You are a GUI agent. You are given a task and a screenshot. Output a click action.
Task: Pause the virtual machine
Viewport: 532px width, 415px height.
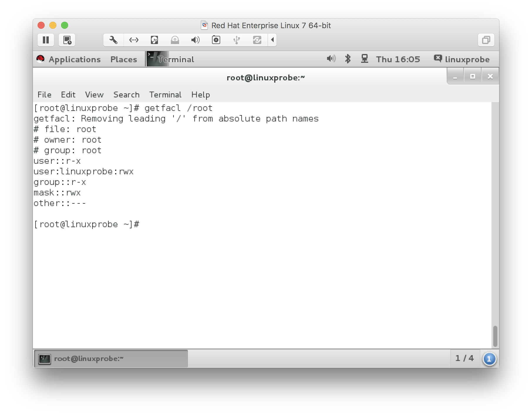point(46,40)
